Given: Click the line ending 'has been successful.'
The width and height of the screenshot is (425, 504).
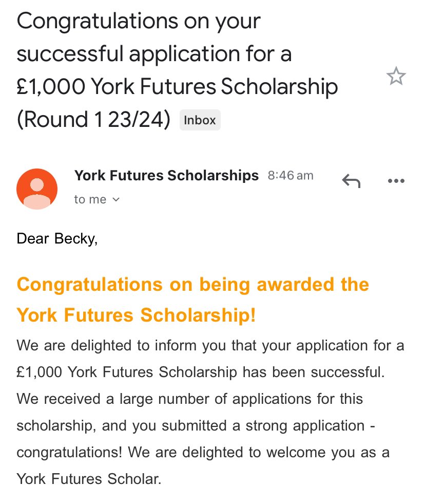Looking at the screenshot, I should 201,372.
